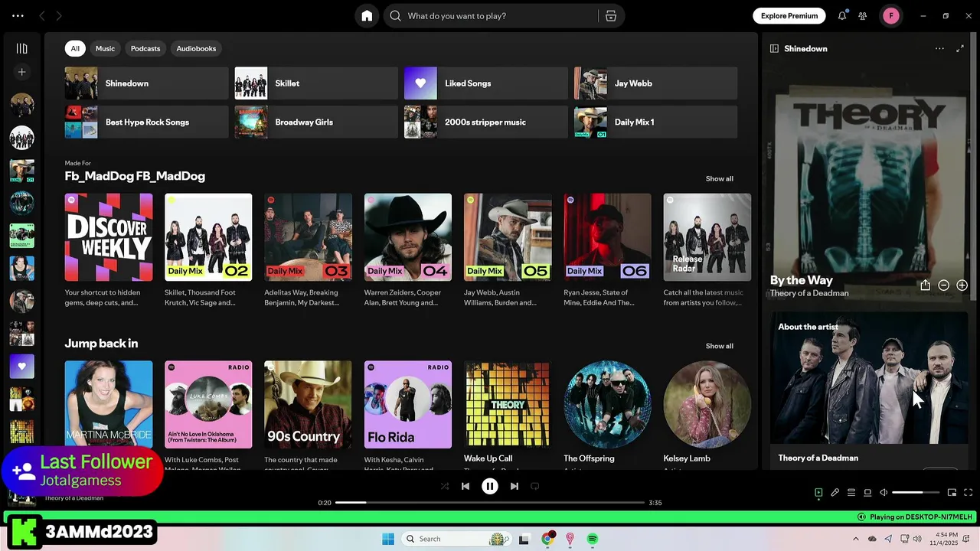Open the miniplayer
Viewport: 980px width, 551px height.
[x=952, y=493]
